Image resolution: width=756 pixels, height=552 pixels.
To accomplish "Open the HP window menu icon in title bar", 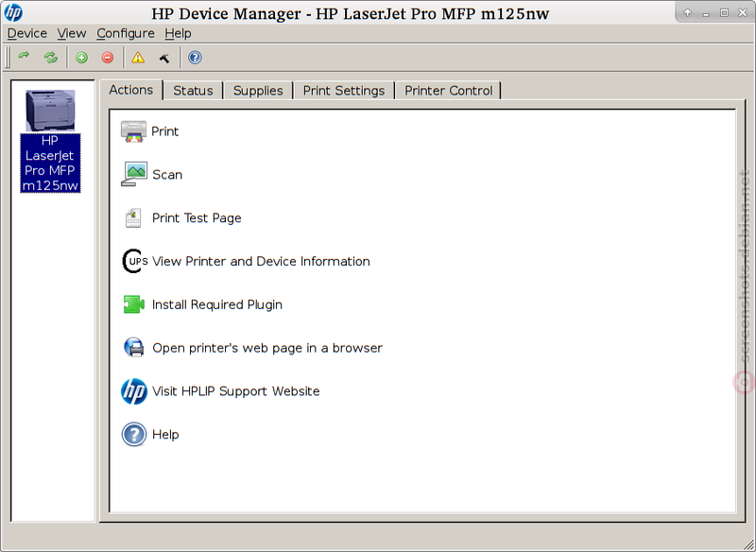I will coord(13,12).
